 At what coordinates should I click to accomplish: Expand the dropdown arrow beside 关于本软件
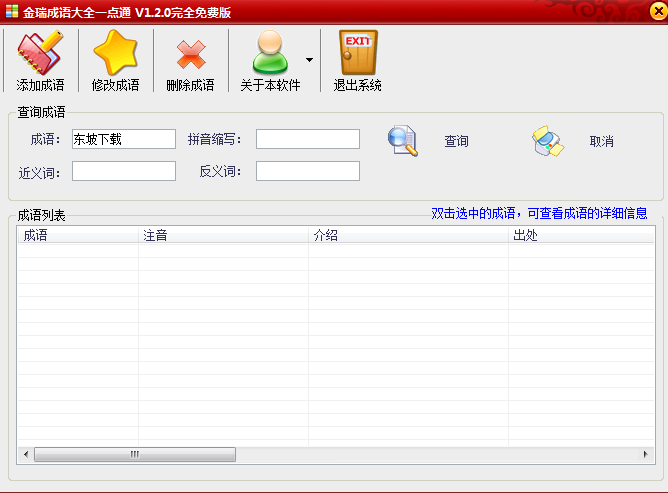310,60
